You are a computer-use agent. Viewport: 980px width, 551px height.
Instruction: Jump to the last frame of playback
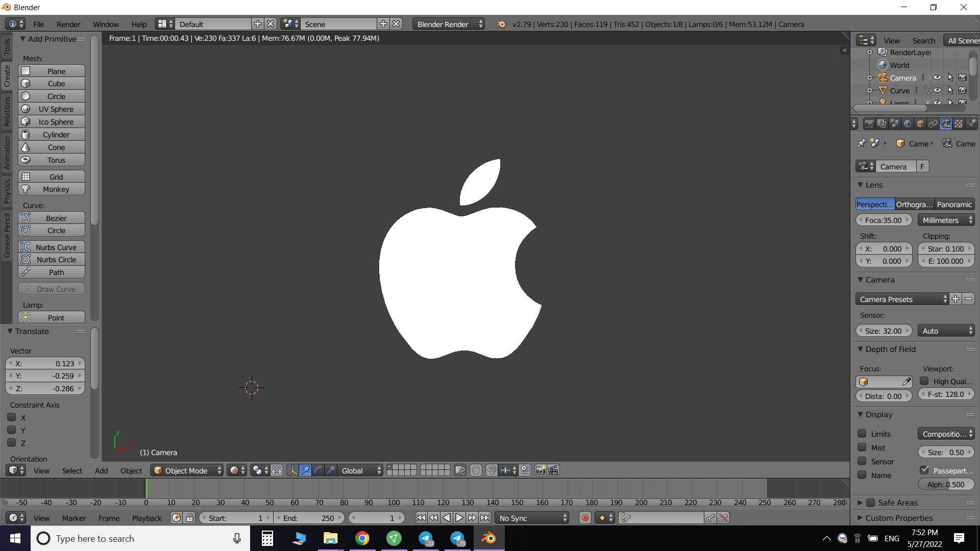[485, 518]
